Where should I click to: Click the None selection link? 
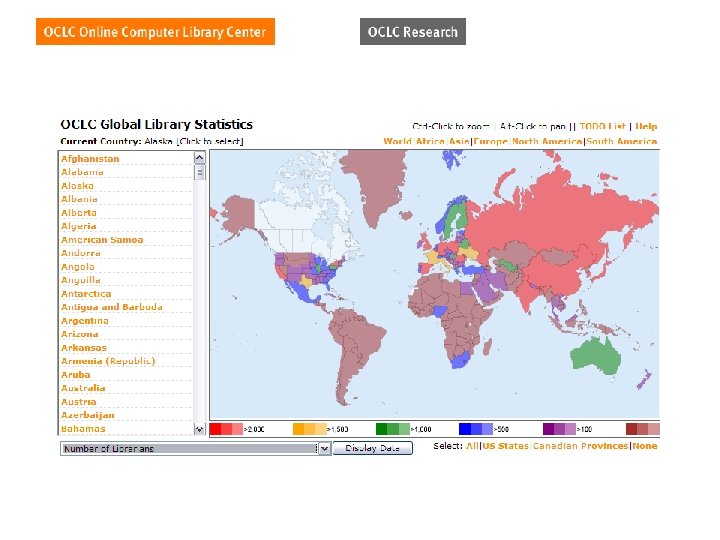pyautogui.click(x=645, y=446)
